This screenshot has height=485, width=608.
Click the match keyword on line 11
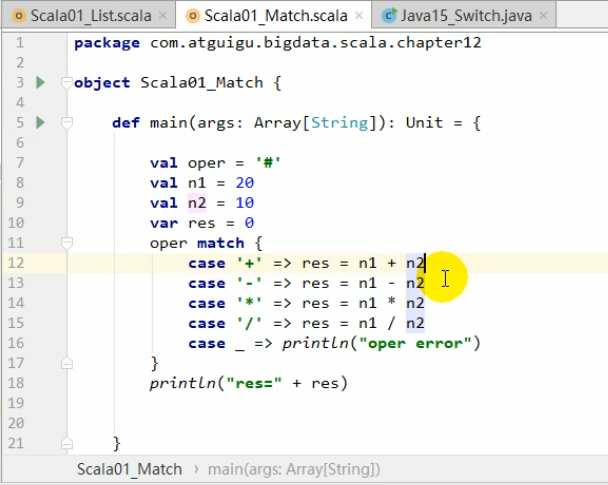click(221, 243)
